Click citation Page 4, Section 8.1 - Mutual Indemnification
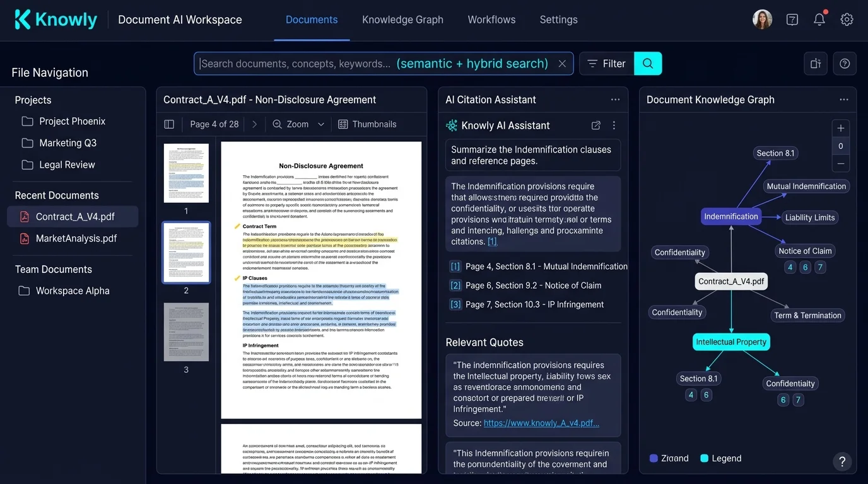The image size is (868, 484). [538, 267]
